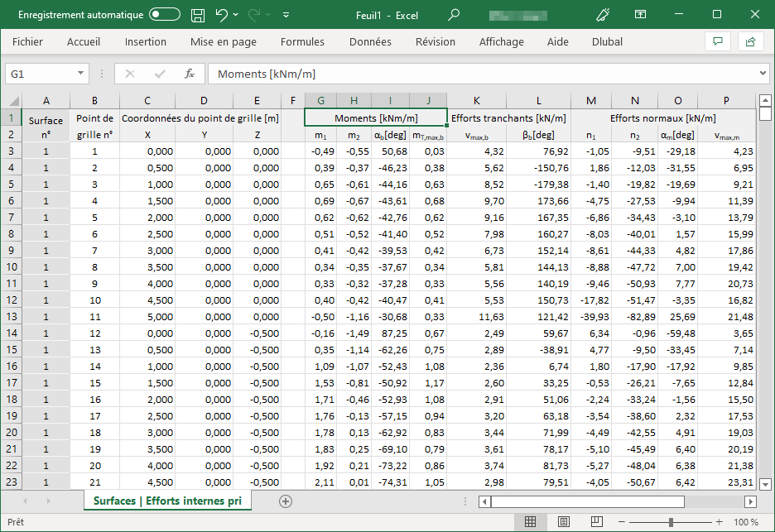This screenshot has height=532, width=775.
Task: Add a new worksheet with the plus button
Action: point(285,501)
